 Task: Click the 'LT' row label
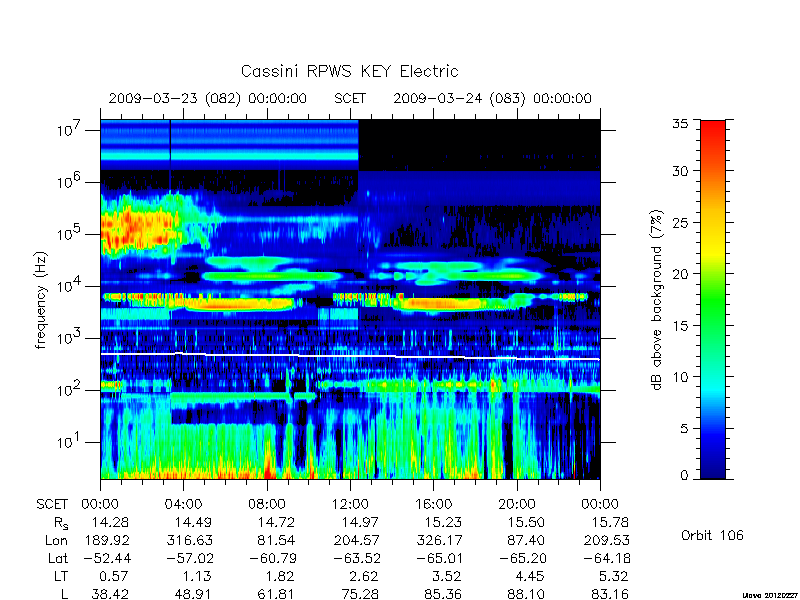60,577
